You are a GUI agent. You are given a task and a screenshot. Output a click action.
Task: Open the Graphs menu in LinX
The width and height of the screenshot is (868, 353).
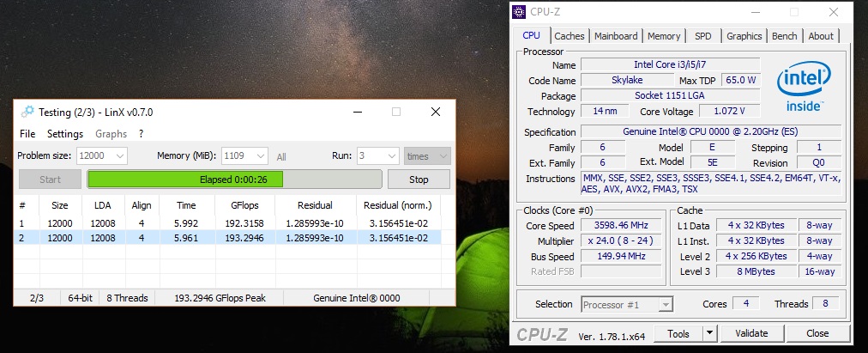tap(111, 133)
